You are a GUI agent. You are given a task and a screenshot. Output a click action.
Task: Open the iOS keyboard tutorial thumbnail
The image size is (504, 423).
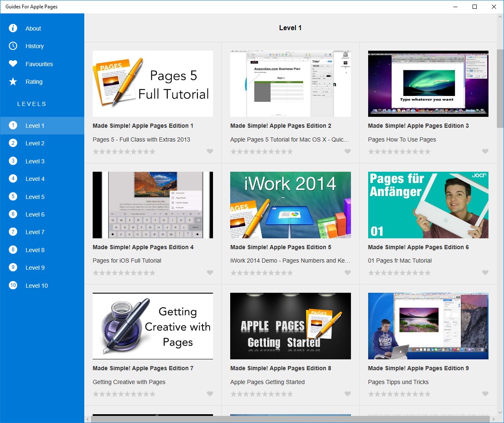tap(153, 205)
